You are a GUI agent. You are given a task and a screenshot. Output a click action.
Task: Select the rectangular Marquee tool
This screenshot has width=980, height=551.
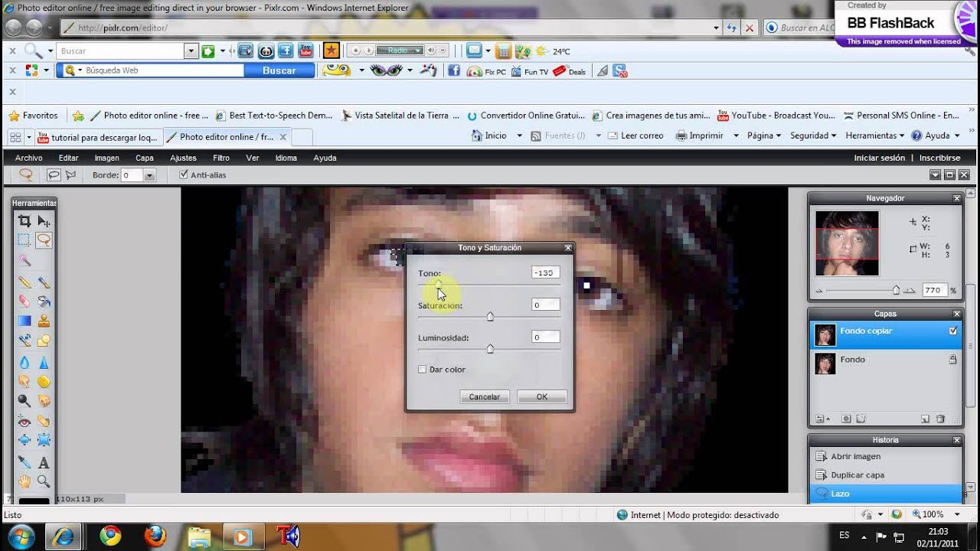(24, 240)
